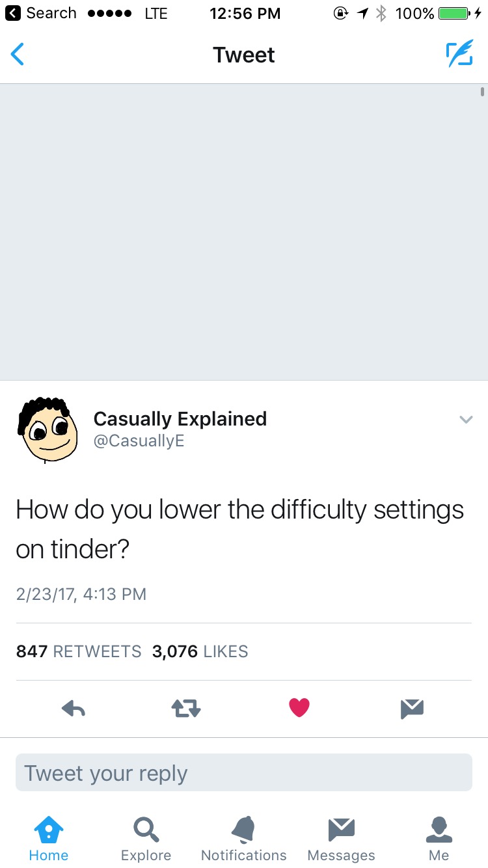Share tweet via direct message envelope icon
The image size is (488, 868).
click(413, 709)
